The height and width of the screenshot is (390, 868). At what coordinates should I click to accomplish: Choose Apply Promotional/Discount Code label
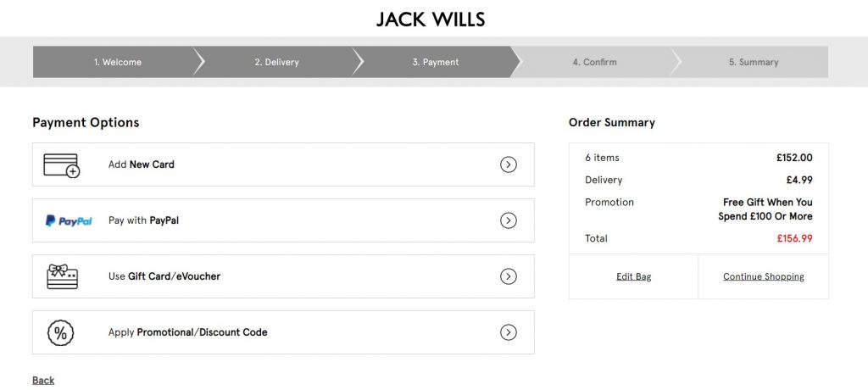[187, 332]
